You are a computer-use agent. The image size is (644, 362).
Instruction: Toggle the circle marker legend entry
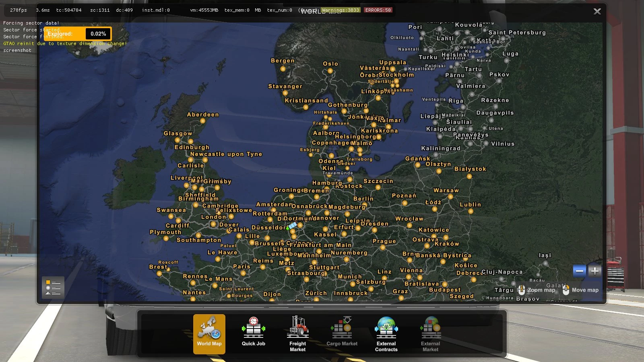[x=48, y=288]
